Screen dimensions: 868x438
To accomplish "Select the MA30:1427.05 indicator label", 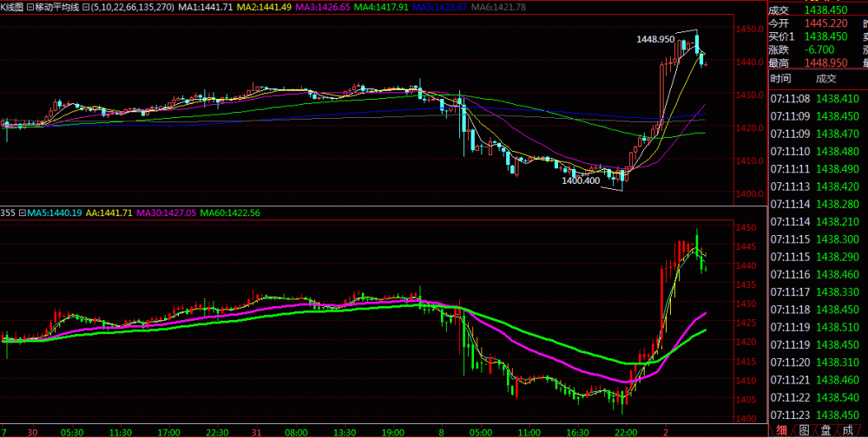I will [x=169, y=212].
